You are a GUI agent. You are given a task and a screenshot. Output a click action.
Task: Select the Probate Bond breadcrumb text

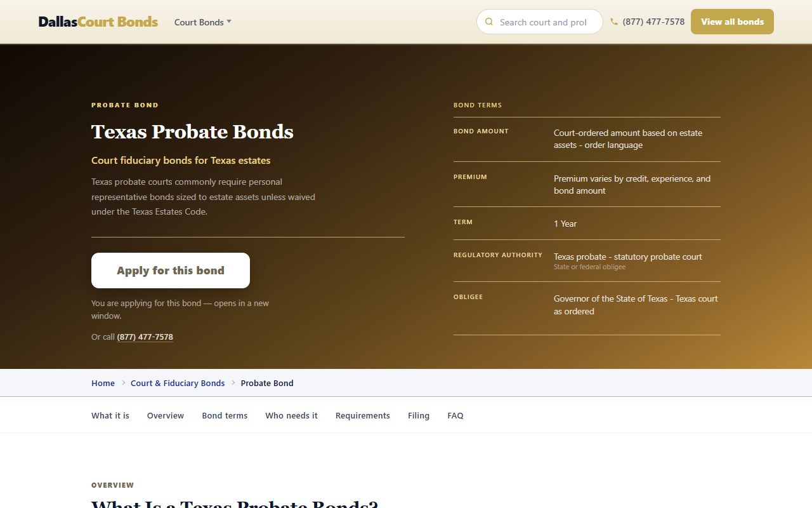tap(267, 383)
